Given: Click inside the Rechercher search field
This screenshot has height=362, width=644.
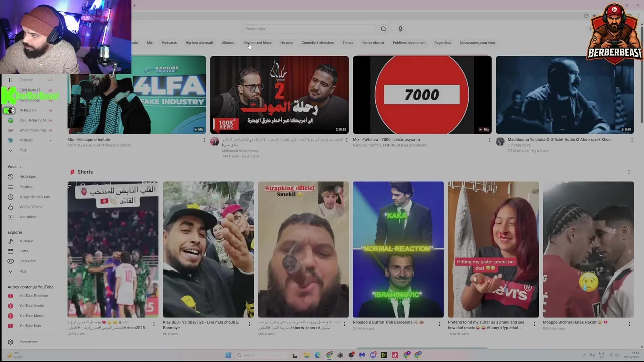Looking at the screenshot, I should point(308,29).
